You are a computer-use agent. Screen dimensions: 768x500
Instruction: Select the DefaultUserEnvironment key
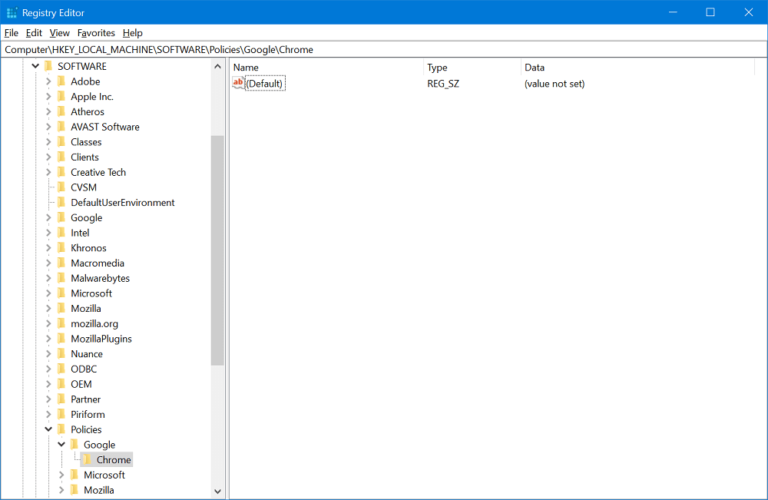pyautogui.click(x=122, y=202)
